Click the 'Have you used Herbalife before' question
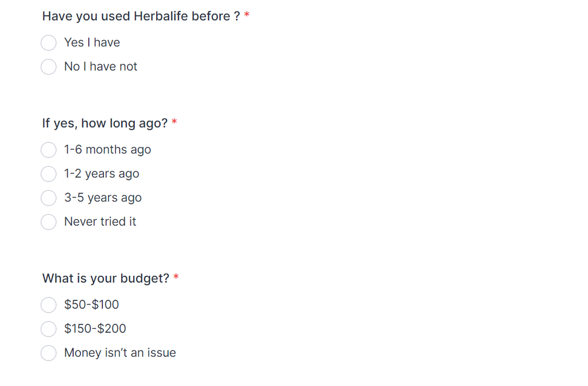The height and width of the screenshot is (386, 588). 141,16
